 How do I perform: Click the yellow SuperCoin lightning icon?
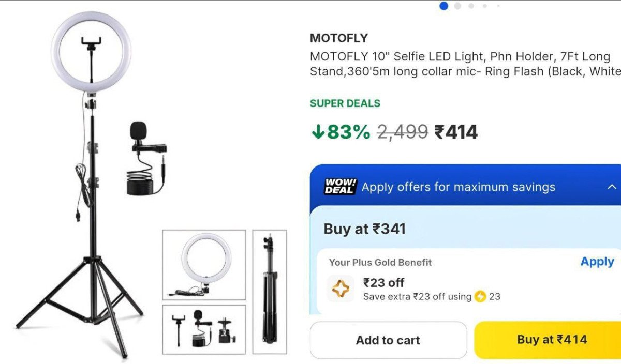point(480,297)
